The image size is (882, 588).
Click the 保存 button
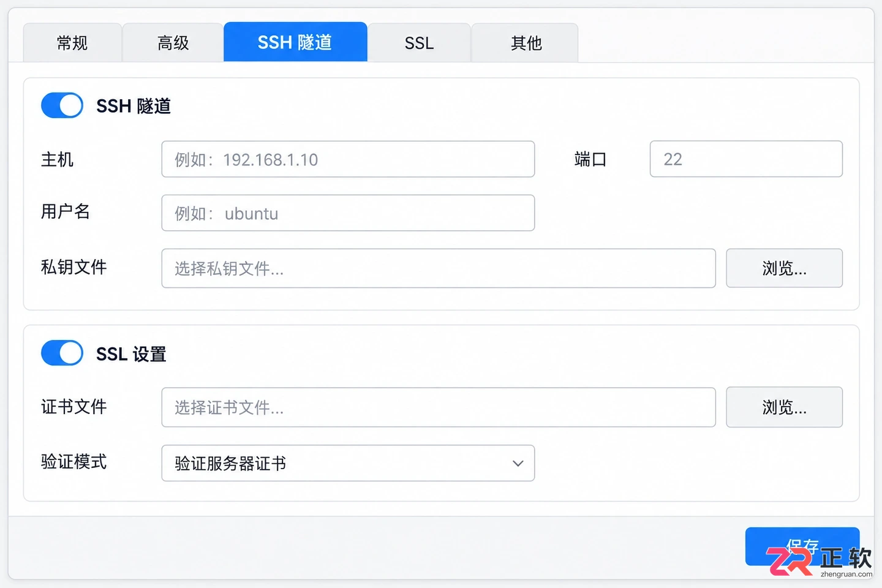pyautogui.click(x=802, y=546)
